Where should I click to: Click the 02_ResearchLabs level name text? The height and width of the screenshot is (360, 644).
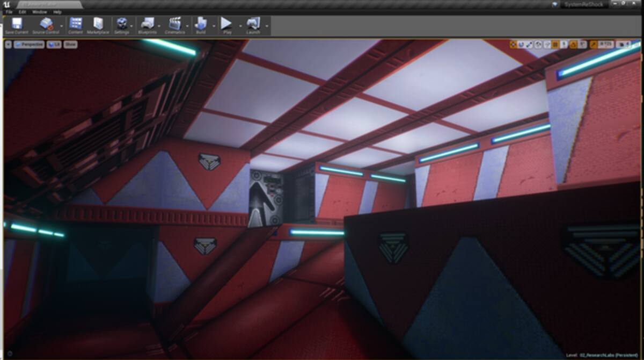(x=597, y=355)
